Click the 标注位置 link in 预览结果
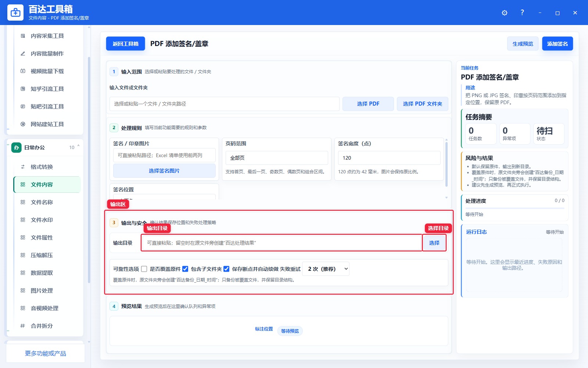 264,329
